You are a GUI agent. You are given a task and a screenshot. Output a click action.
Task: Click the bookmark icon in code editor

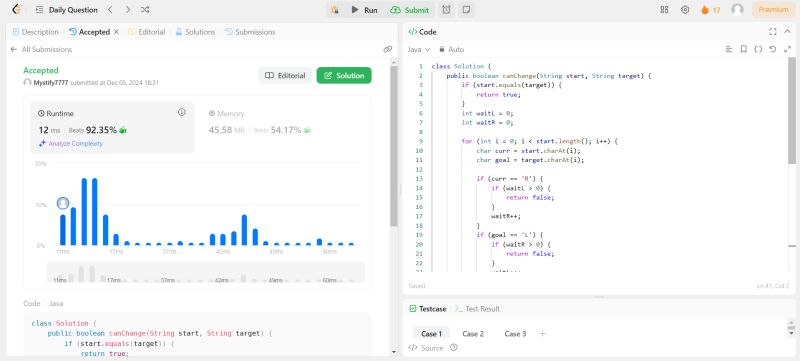click(x=743, y=49)
